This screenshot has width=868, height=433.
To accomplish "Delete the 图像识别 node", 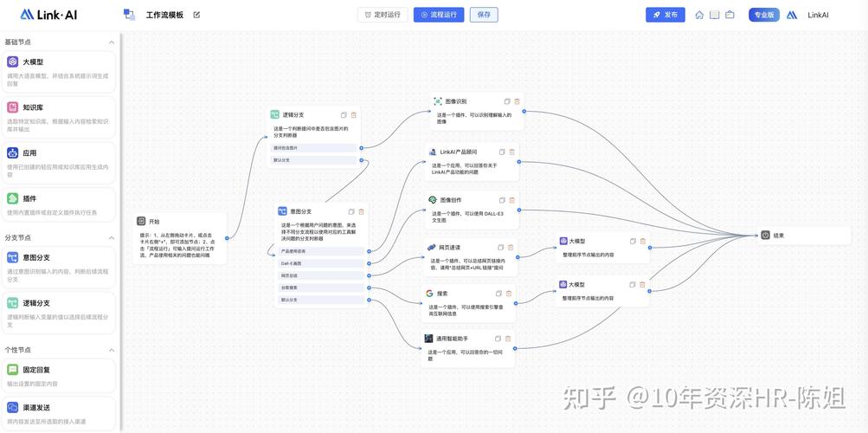I will (517, 101).
